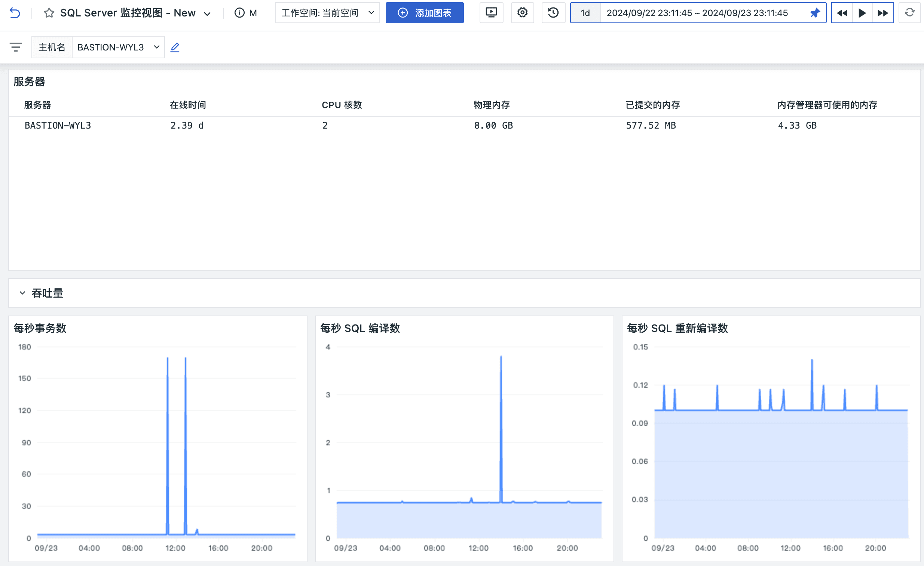Image resolution: width=924 pixels, height=566 pixels.
Task: Star the SQL Server dashboard as favorite
Action: [x=49, y=13]
